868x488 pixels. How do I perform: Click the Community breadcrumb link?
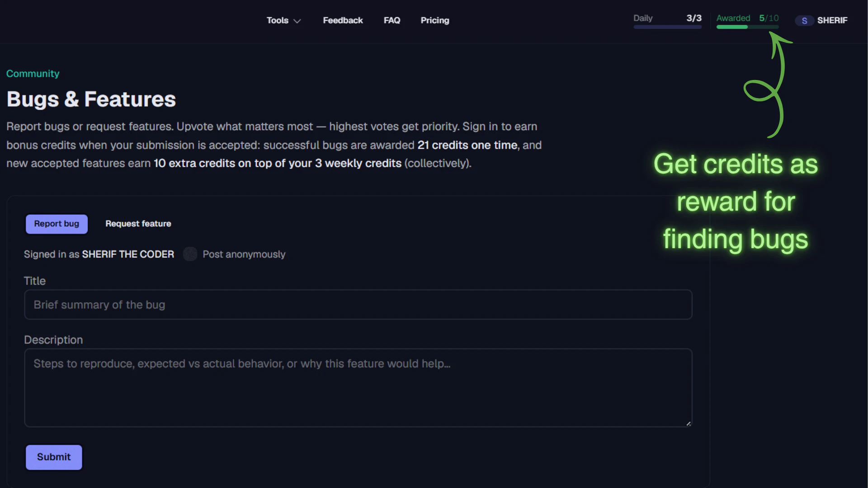(x=33, y=73)
